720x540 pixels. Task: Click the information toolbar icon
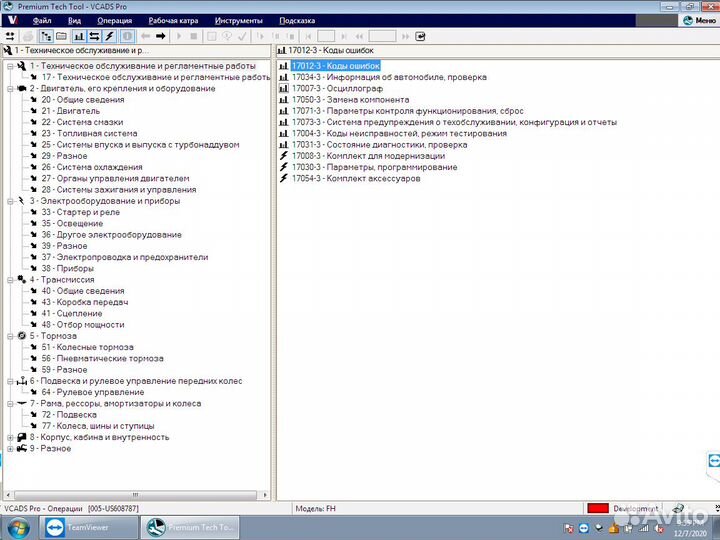[x=127, y=36]
